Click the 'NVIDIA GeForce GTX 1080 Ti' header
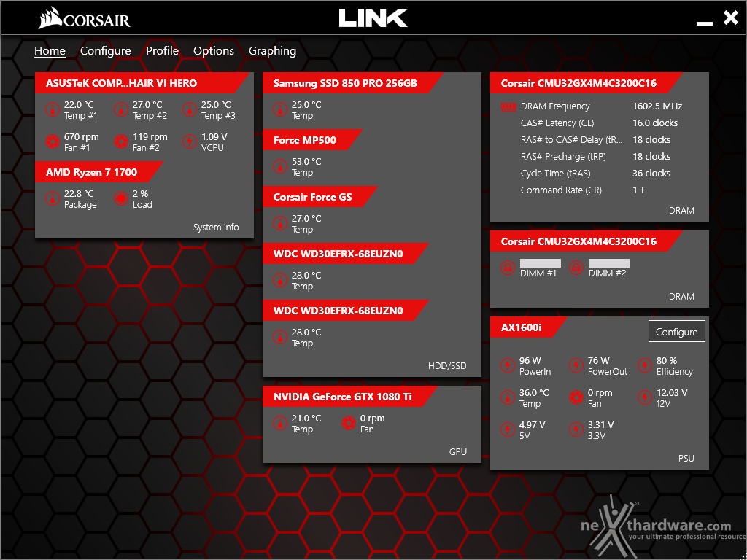 click(x=349, y=397)
